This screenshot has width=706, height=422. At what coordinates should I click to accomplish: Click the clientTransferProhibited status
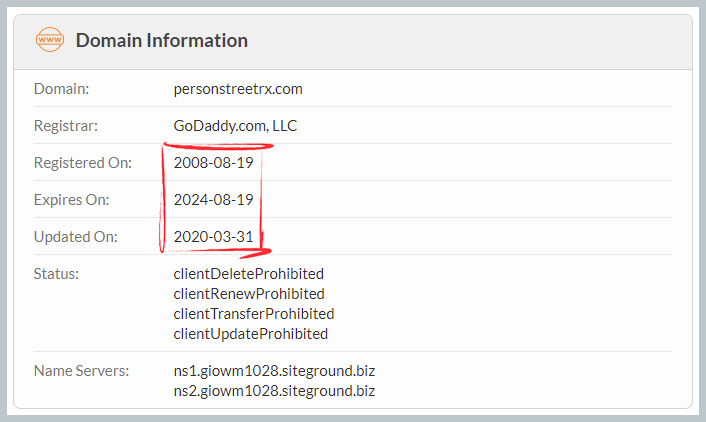point(254,314)
